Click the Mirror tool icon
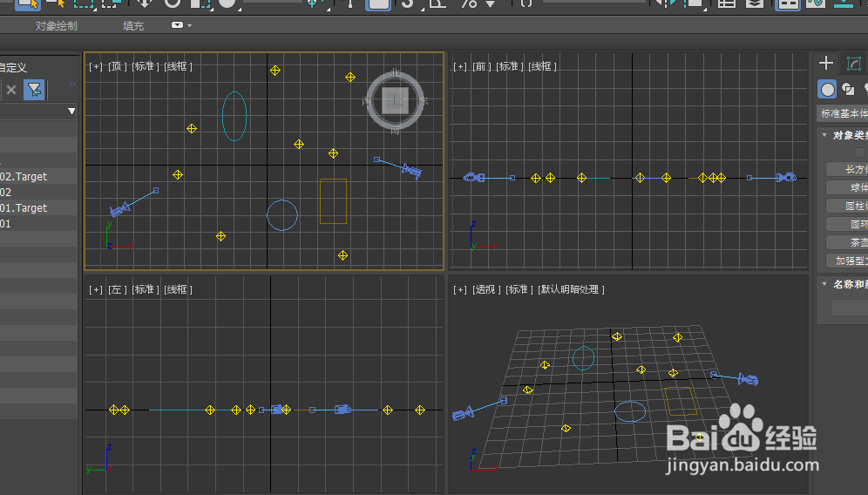868x495 pixels. (x=666, y=3)
